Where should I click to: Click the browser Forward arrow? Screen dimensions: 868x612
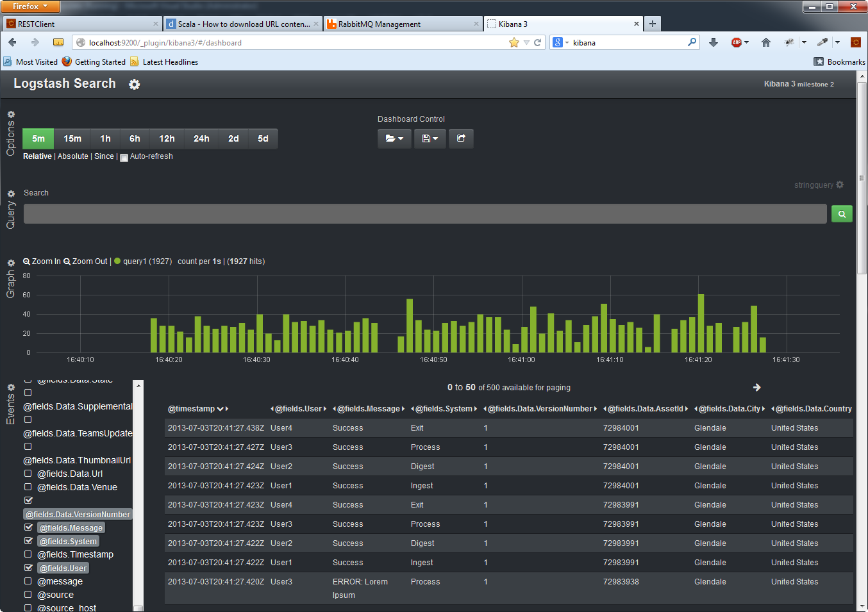pos(35,42)
